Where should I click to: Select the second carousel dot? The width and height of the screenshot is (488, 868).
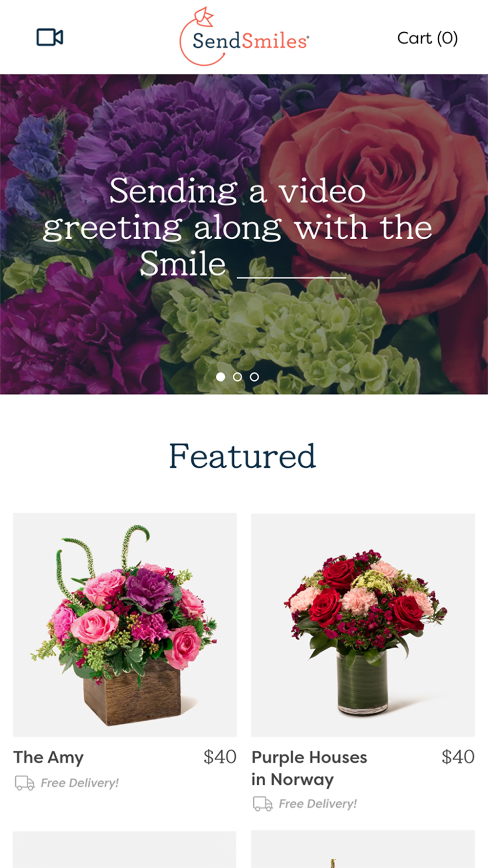coord(238,377)
